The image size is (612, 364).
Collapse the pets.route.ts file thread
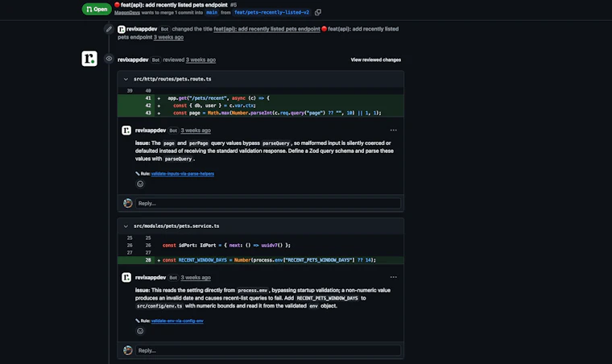point(126,79)
